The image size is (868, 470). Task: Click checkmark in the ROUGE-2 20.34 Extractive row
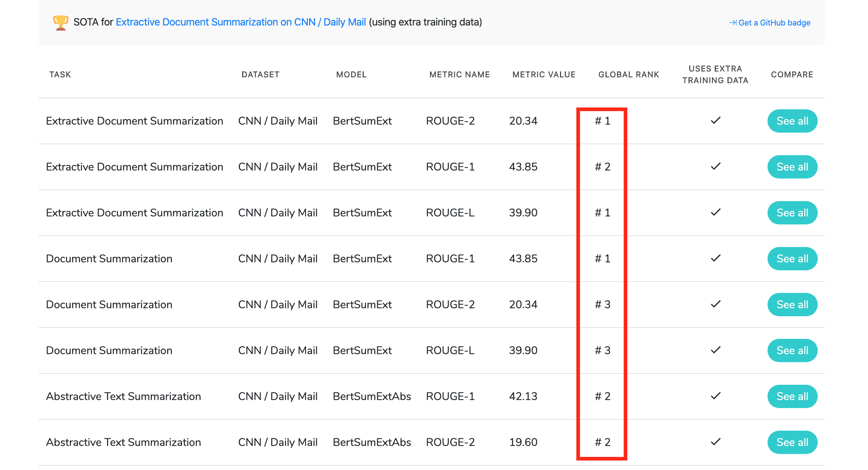coord(715,121)
